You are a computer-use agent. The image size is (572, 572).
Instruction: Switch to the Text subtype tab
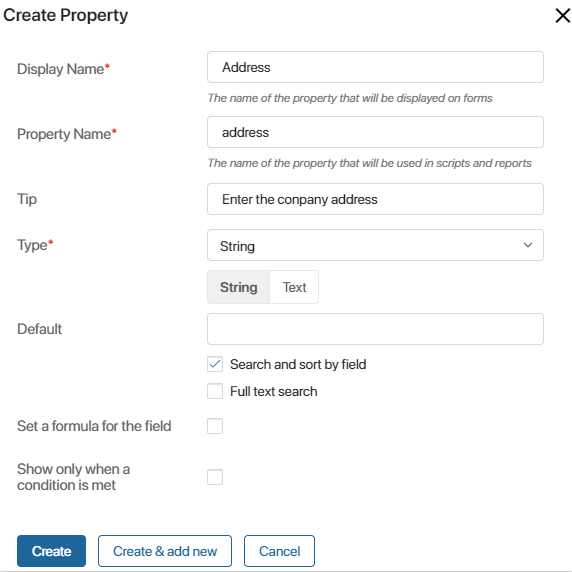point(294,287)
